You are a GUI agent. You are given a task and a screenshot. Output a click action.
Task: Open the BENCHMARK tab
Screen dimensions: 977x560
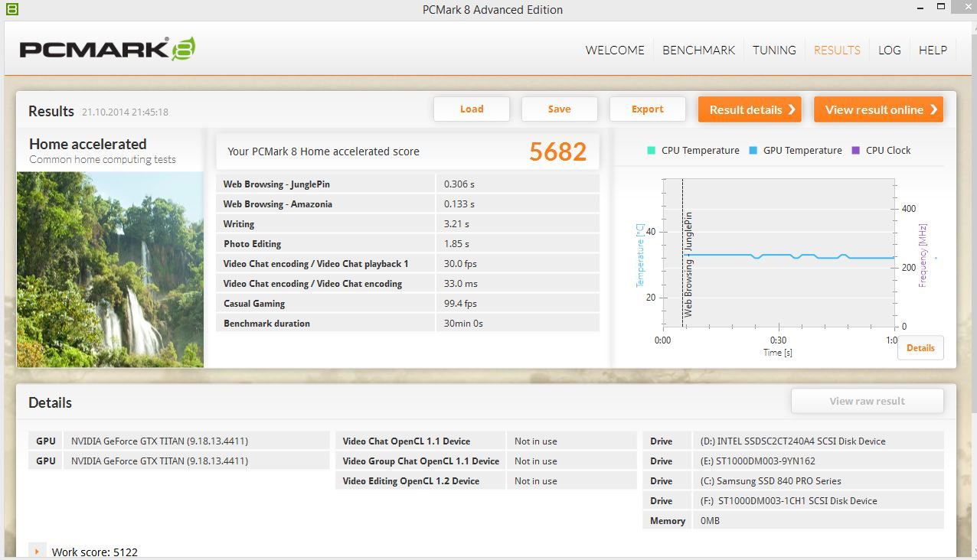click(698, 50)
